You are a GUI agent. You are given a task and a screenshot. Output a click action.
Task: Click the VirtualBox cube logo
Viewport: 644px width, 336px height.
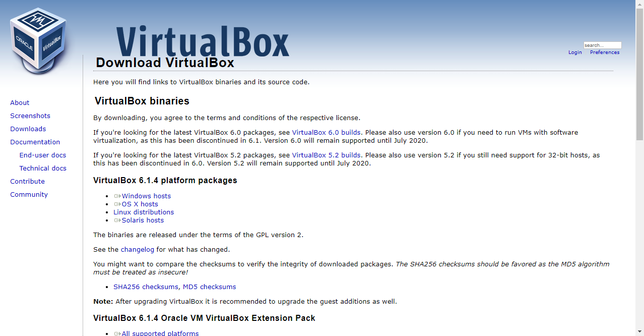(38, 42)
